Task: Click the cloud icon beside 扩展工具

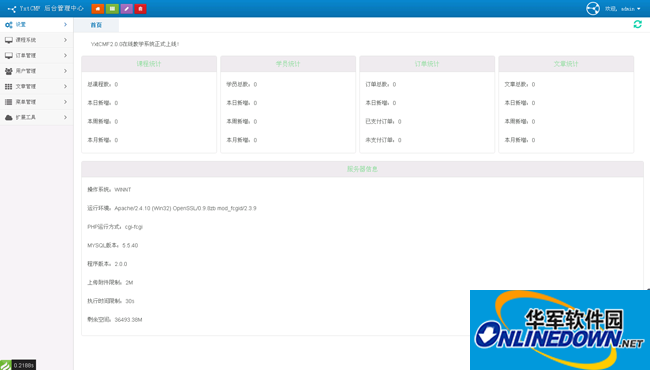Action: [x=8, y=118]
